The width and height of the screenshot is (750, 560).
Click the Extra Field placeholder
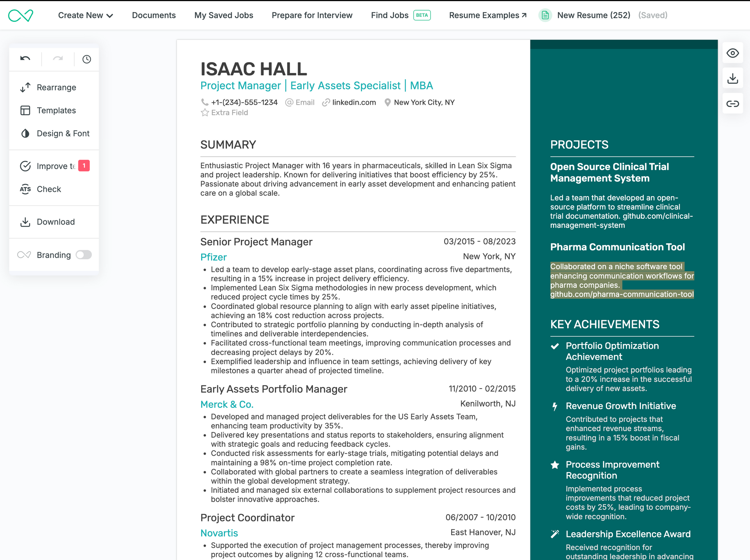click(x=229, y=112)
